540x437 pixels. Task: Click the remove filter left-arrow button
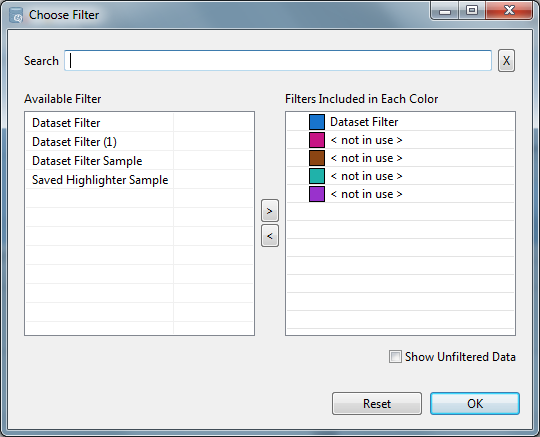tap(270, 236)
